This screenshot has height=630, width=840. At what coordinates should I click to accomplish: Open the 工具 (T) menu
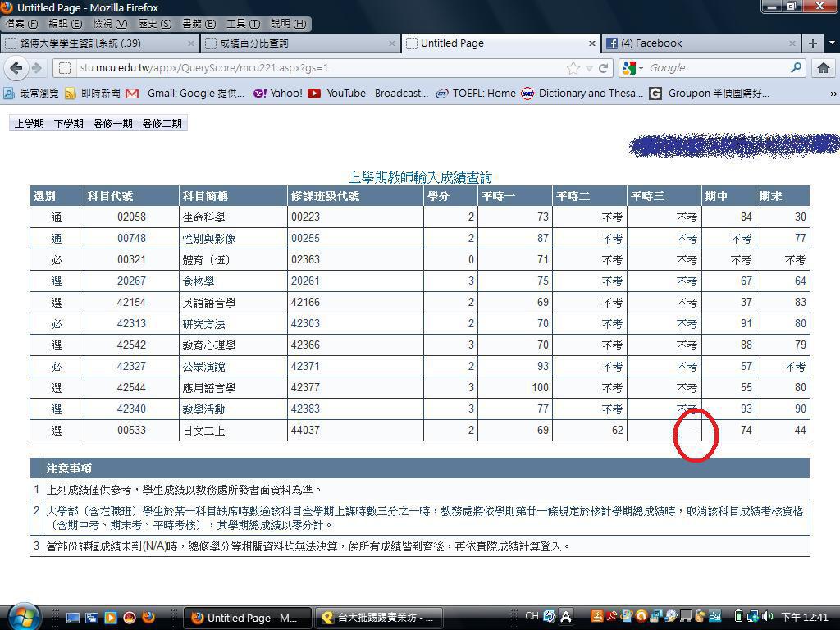242,24
